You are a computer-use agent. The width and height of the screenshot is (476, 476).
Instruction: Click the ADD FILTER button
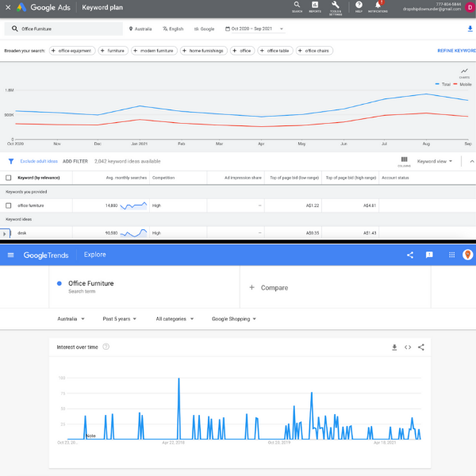coord(75,161)
